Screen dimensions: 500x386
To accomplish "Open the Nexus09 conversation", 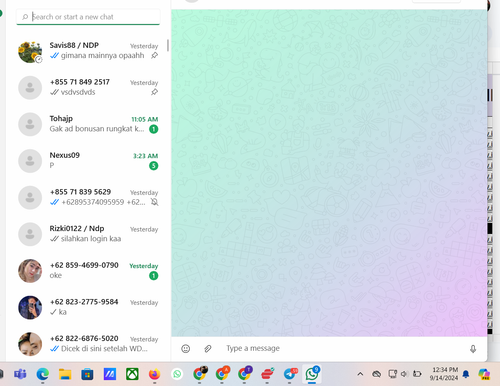I will [x=88, y=161].
